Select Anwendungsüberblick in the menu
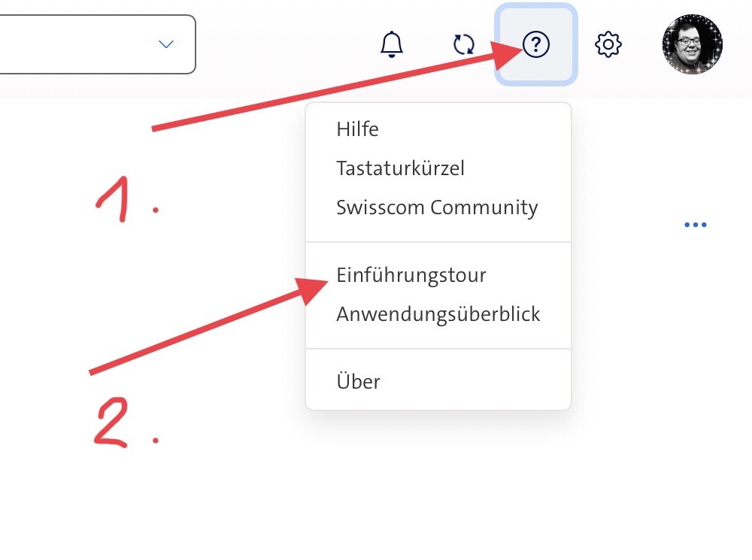The width and height of the screenshot is (752, 560). [438, 313]
